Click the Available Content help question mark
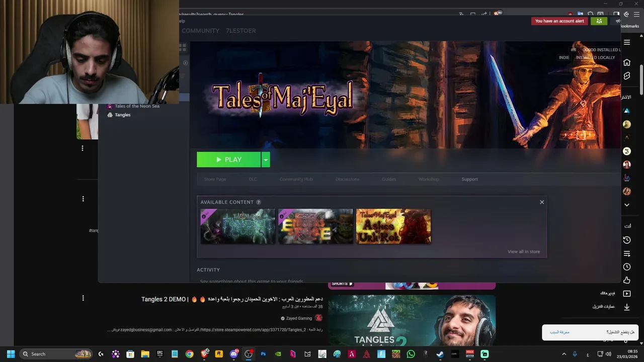Viewport: 644px width, 362px height. [x=259, y=202]
